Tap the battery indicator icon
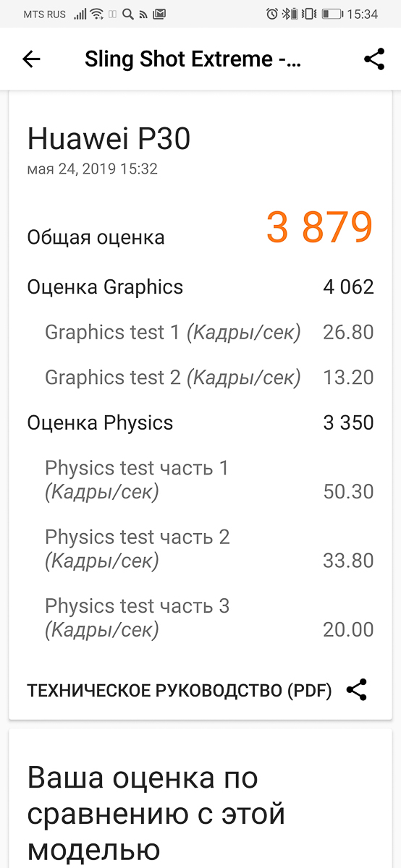The height and width of the screenshot is (868, 401). [332, 14]
